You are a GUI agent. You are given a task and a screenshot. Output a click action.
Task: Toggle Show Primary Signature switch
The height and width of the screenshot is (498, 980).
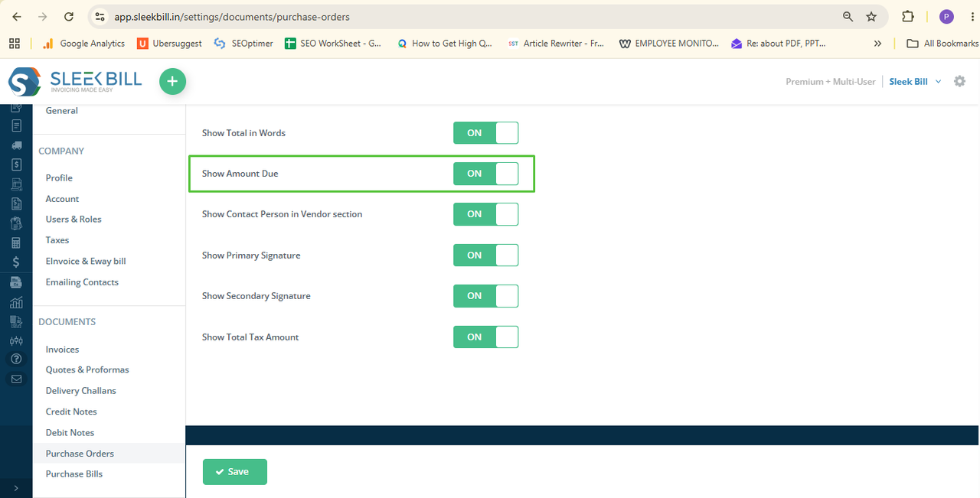pyautogui.click(x=486, y=255)
